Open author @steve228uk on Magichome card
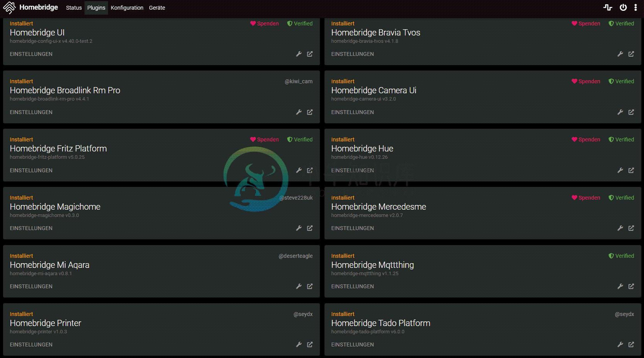 pyautogui.click(x=296, y=198)
